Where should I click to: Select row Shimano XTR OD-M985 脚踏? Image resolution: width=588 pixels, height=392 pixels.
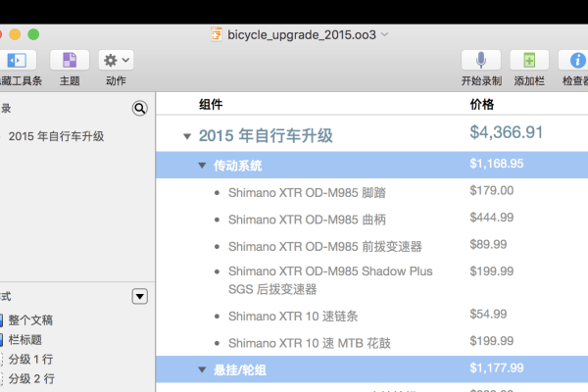coord(307,193)
